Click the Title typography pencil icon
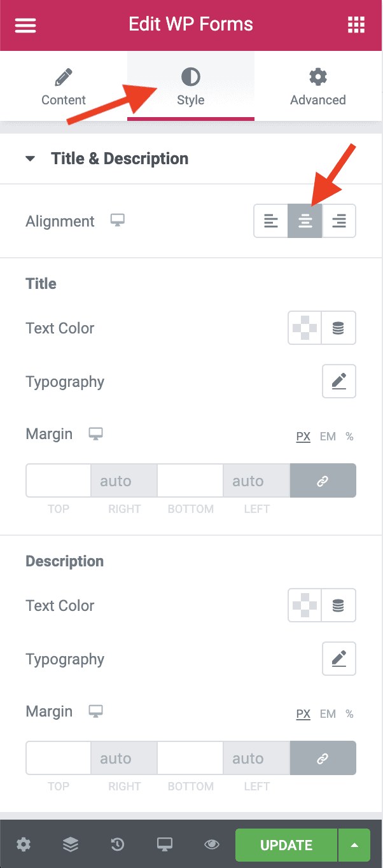The width and height of the screenshot is (383, 868). point(338,381)
